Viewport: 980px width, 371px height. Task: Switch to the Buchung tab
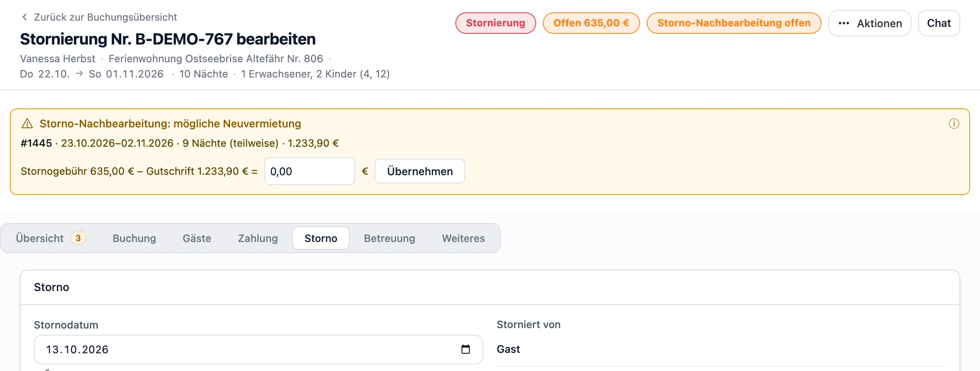pyautogui.click(x=134, y=238)
